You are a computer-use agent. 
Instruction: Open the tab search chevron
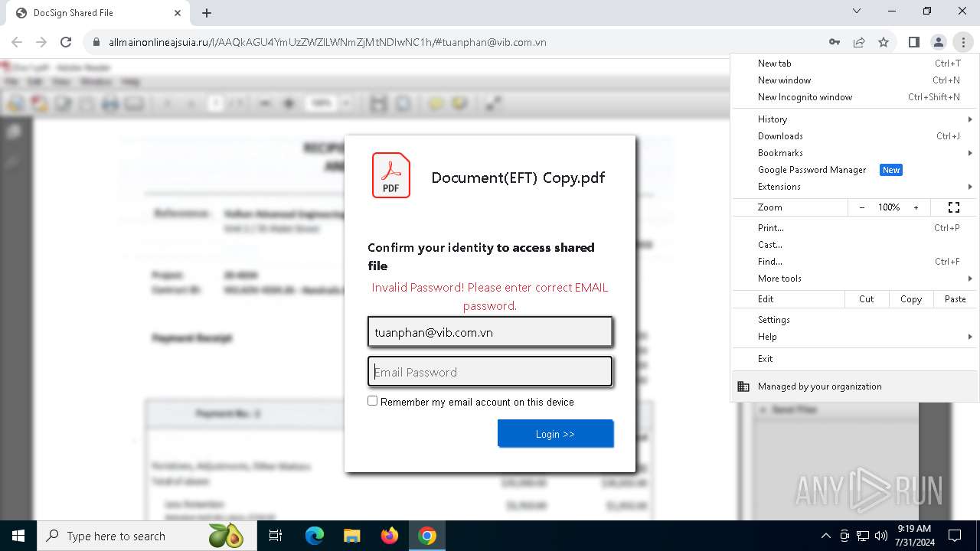(857, 11)
